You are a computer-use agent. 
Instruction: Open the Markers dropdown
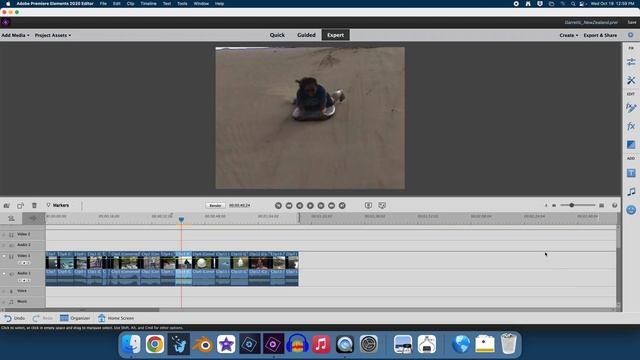pyautogui.click(x=58, y=205)
